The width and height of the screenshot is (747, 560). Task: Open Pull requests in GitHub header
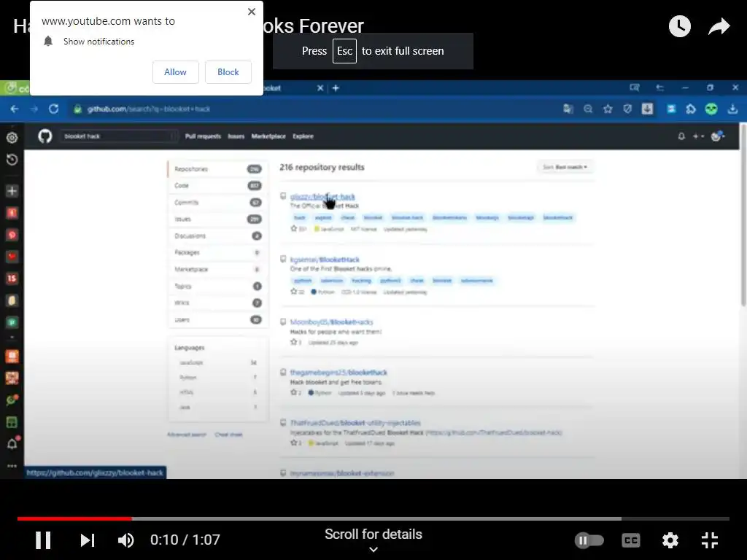[x=203, y=136]
